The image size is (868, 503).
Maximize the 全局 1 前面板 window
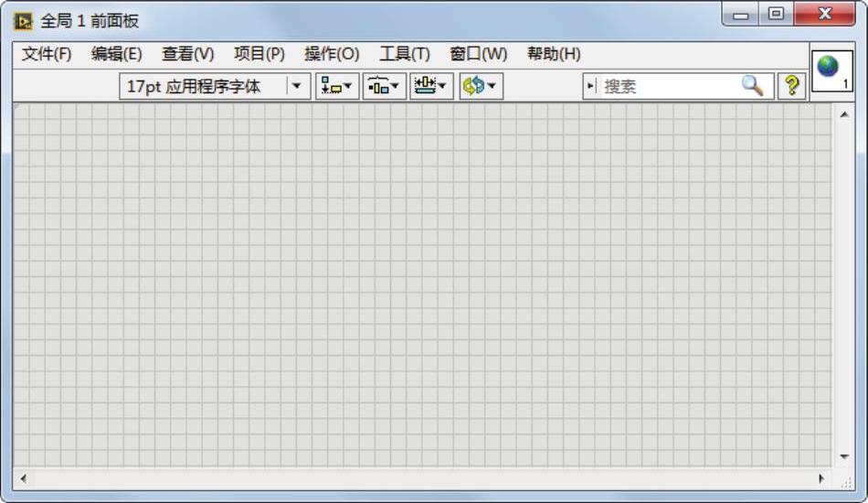776,14
